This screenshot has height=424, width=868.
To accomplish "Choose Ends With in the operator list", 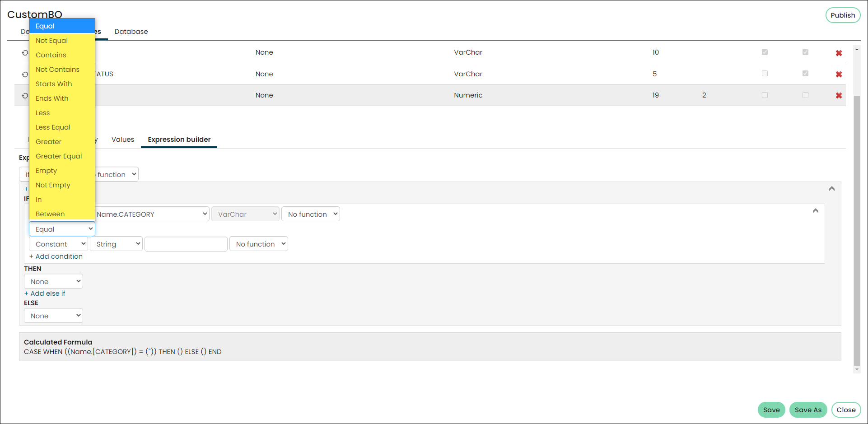I will pyautogui.click(x=62, y=98).
